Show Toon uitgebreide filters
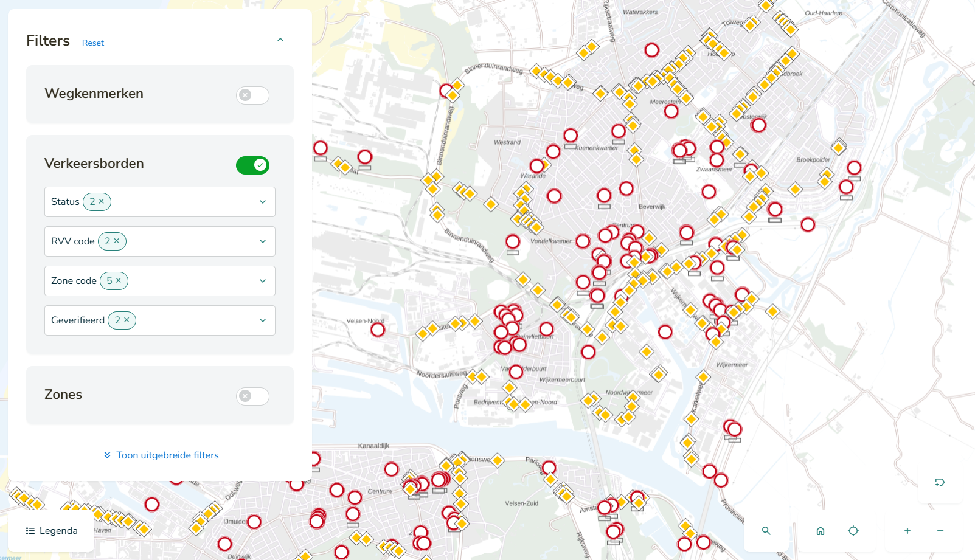Screen dimensions: 975x560 click(161, 455)
